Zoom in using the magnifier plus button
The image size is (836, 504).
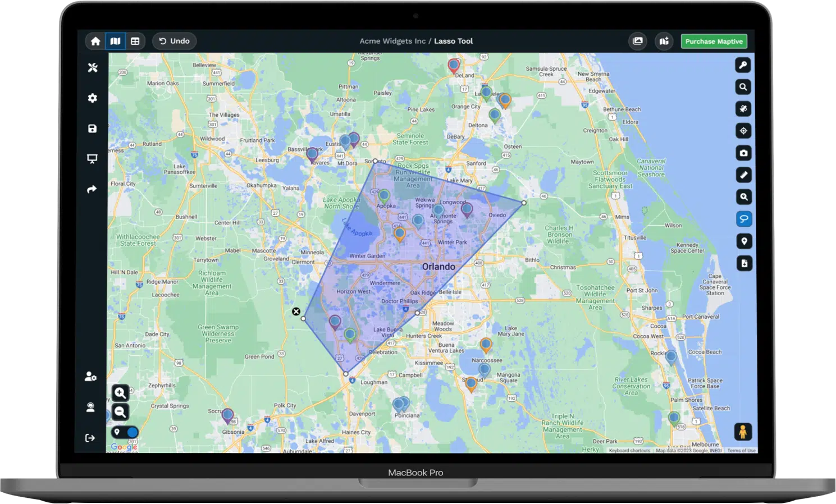coord(120,393)
